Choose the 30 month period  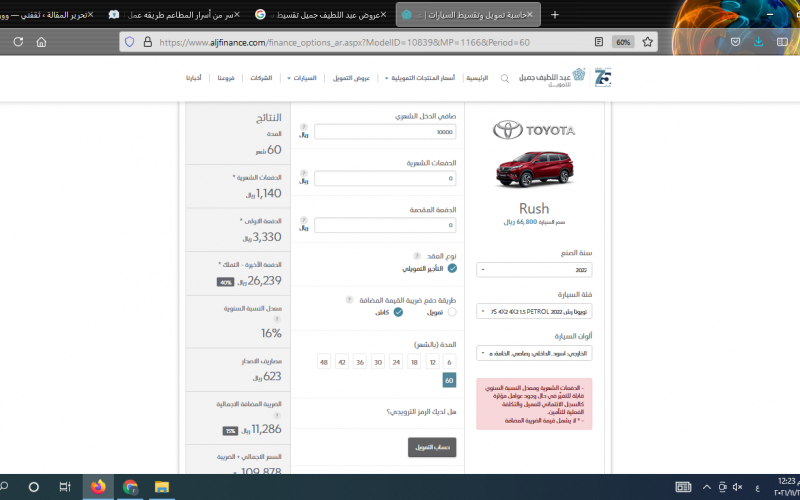pyautogui.click(x=378, y=362)
